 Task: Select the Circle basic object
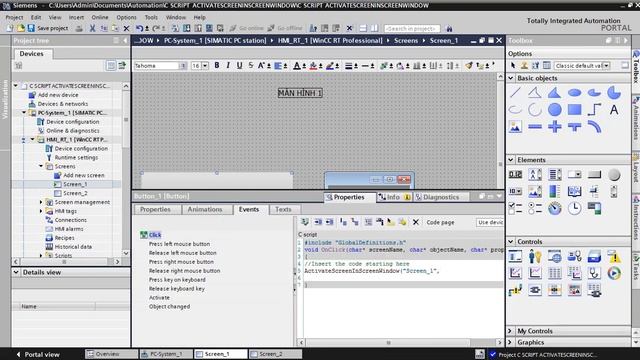pos(554,109)
